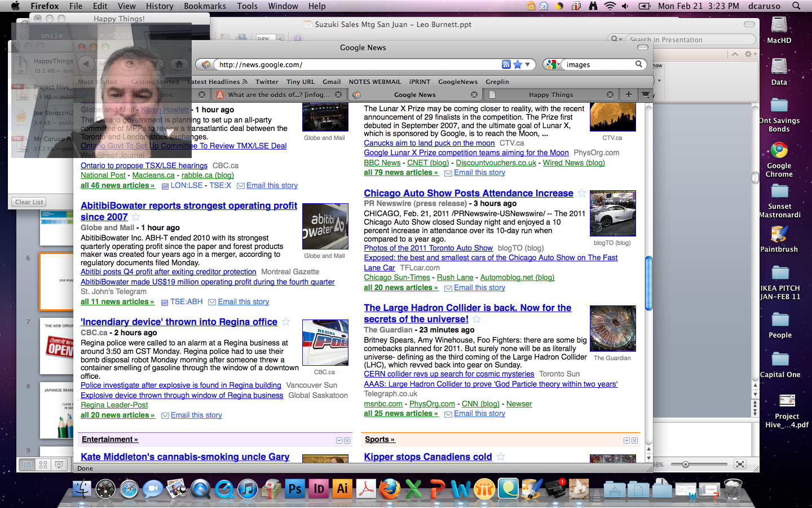
Task: Launch InDesign from the dock
Action: [319, 489]
